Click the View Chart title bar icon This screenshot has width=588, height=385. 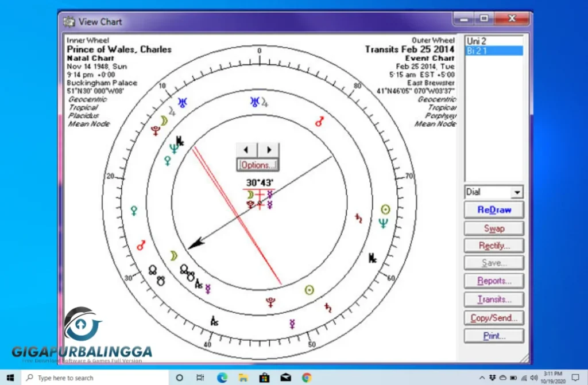pyautogui.click(x=69, y=22)
